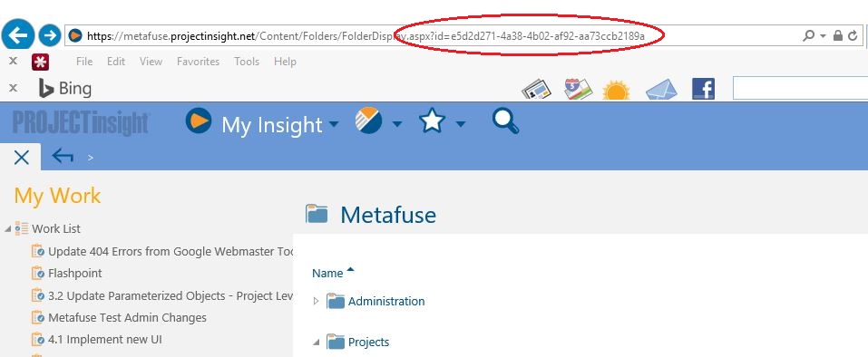Viewport: 868px width, 357px height.
Task: Click the Bing toolbar mail envelope icon
Action: [661, 90]
